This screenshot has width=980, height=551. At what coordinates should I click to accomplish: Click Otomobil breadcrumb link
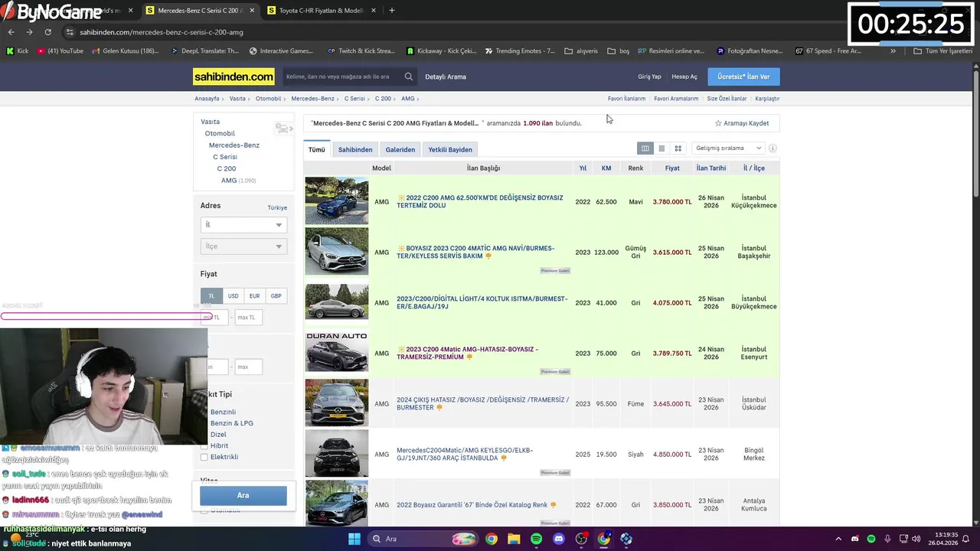click(x=268, y=99)
